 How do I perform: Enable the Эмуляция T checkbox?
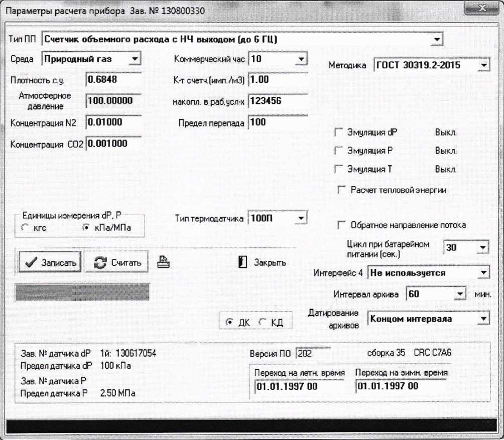click(x=339, y=169)
